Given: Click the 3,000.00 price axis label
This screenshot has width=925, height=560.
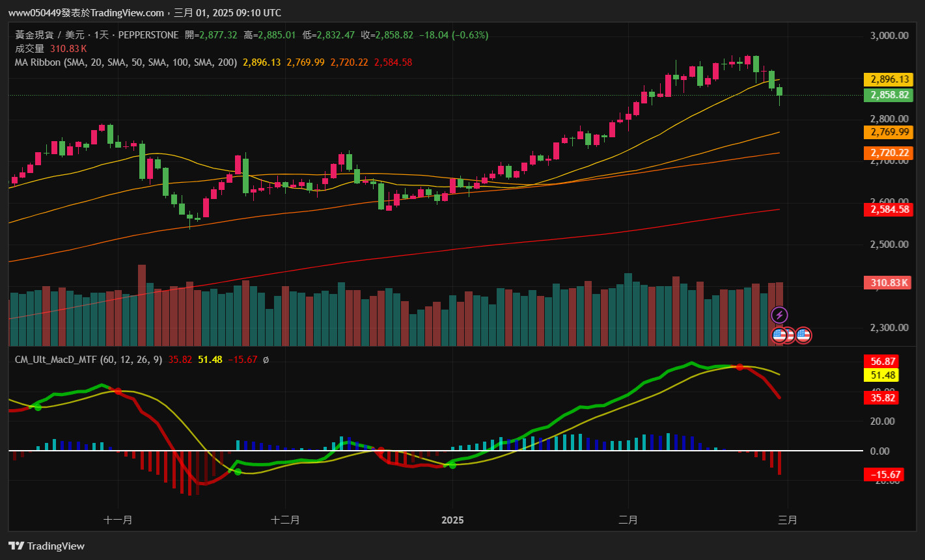Looking at the screenshot, I should pos(889,35).
